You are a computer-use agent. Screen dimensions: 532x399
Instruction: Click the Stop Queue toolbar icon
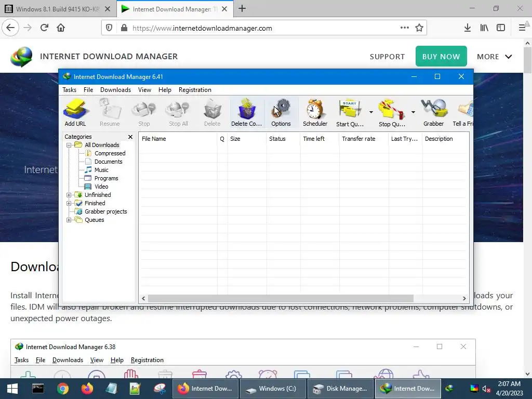click(392, 113)
